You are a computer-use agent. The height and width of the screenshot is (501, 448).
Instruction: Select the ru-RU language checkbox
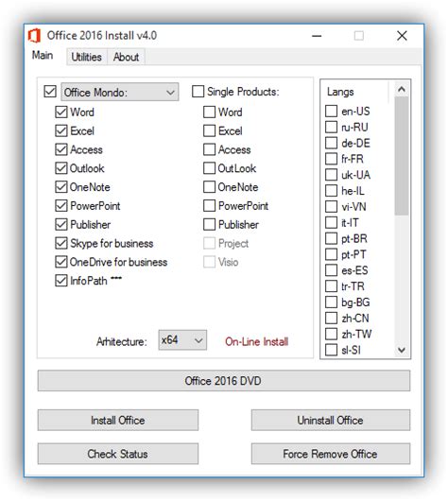332,127
